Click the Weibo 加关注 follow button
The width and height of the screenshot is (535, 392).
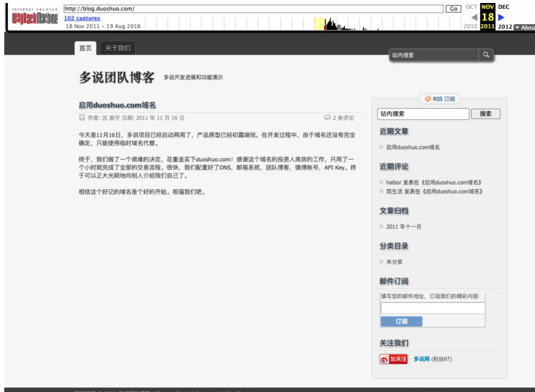click(394, 359)
